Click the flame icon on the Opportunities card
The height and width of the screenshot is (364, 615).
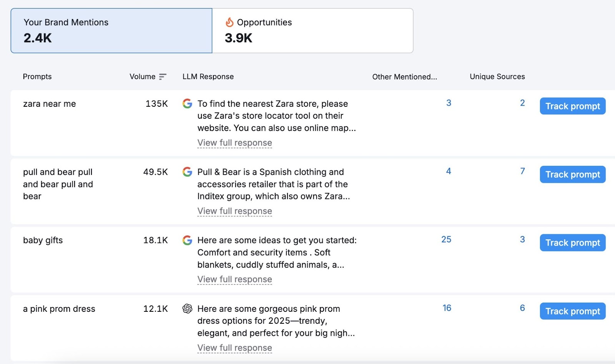(x=230, y=22)
